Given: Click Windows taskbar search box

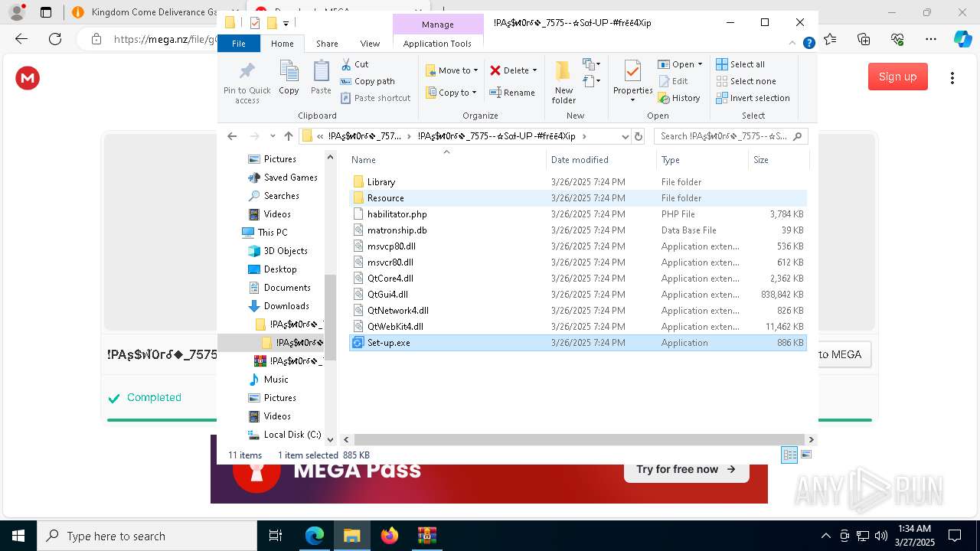Looking at the screenshot, I should pos(147,536).
